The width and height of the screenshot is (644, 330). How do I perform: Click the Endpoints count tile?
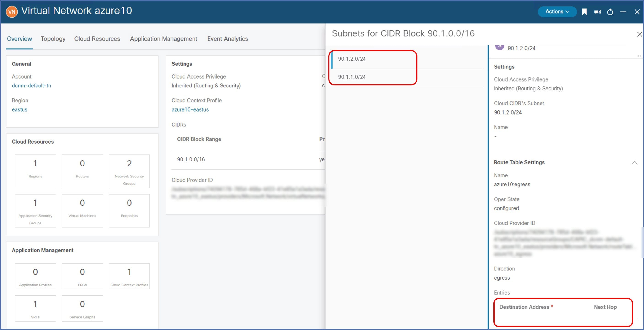[x=129, y=210]
